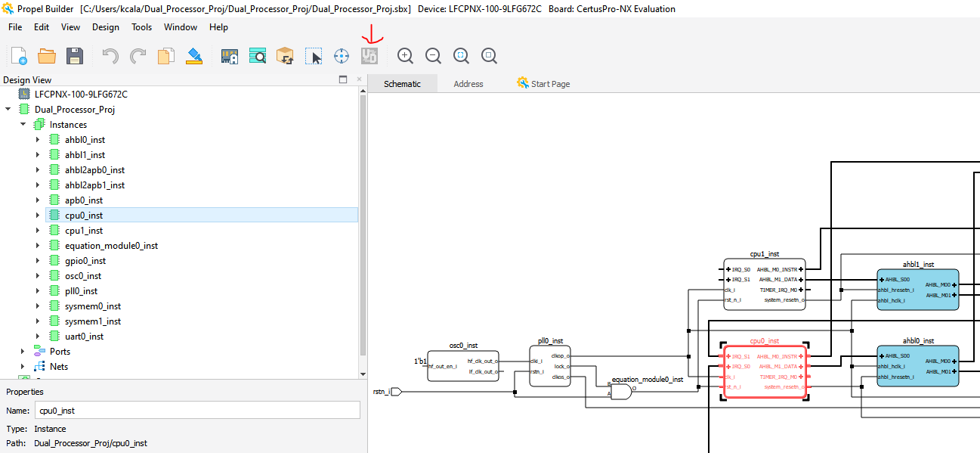Click the crosshair target toolbar icon
Image resolution: width=980 pixels, height=453 pixels.
pyautogui.click(x=342, y=56)
